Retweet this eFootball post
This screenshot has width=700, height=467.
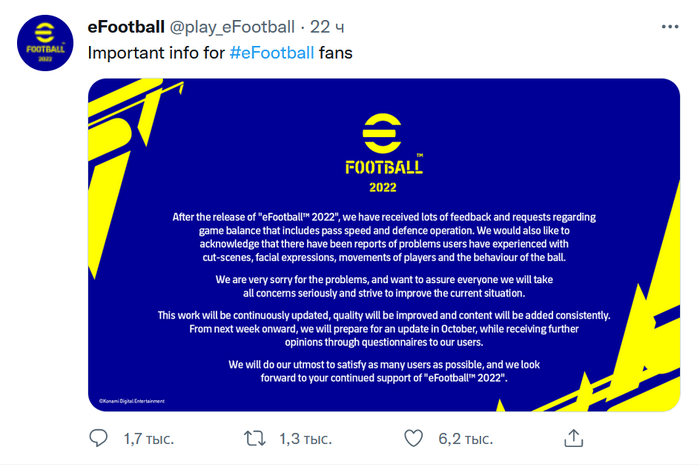(255, 438)
